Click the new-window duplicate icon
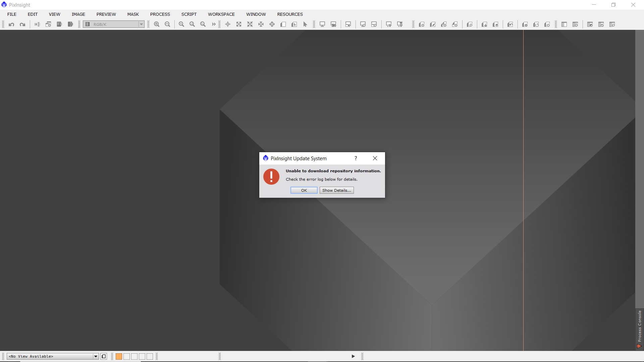The width and height of the screenshot is (644, 362). (48, 24)
